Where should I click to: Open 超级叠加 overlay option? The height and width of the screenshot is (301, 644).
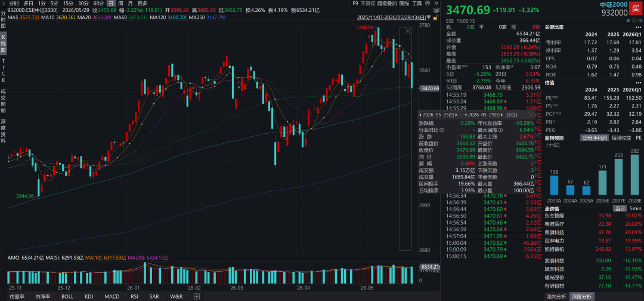[x=387, y=3]
